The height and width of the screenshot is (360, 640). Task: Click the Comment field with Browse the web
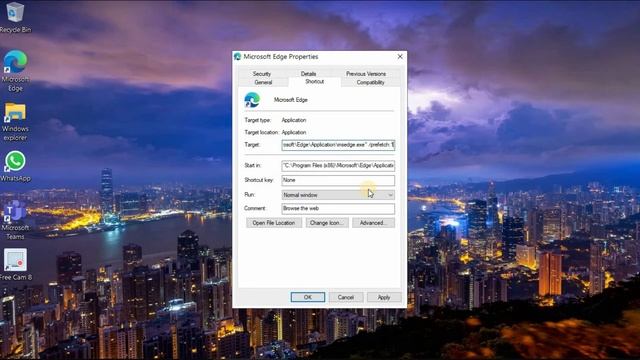pyautogui.click(x=338, y=208)
